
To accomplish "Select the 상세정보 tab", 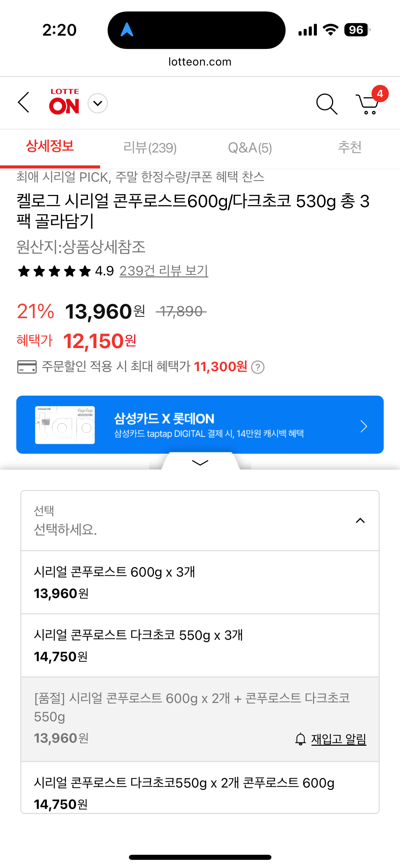I will (x=50, y=147).
